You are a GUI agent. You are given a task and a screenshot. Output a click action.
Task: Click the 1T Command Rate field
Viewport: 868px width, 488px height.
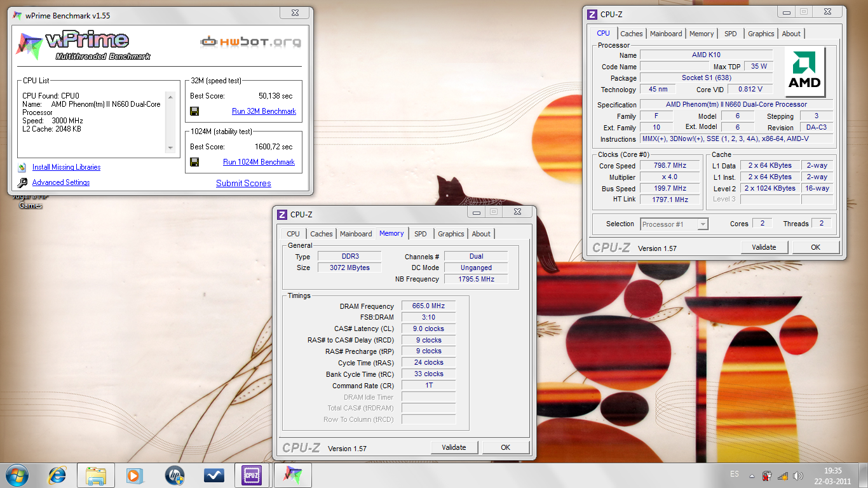click(x=428, y=385)
